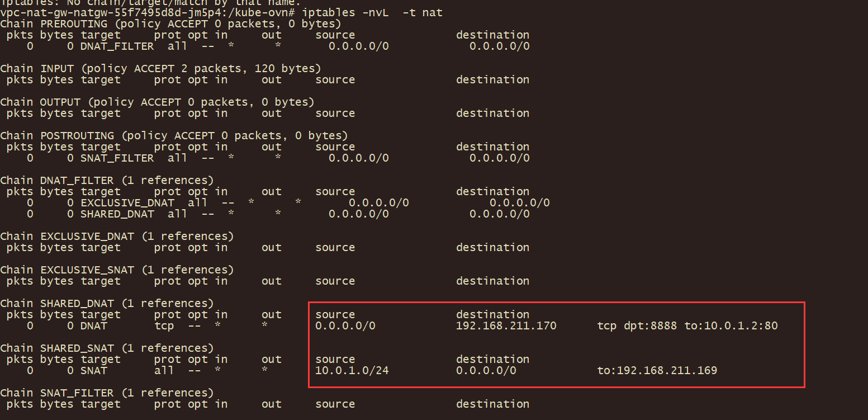Screen dimensions: 868x420
Task: Click source 0.0.0.0/0 in SHARED_DNAT row
Action: pos(345,325)
